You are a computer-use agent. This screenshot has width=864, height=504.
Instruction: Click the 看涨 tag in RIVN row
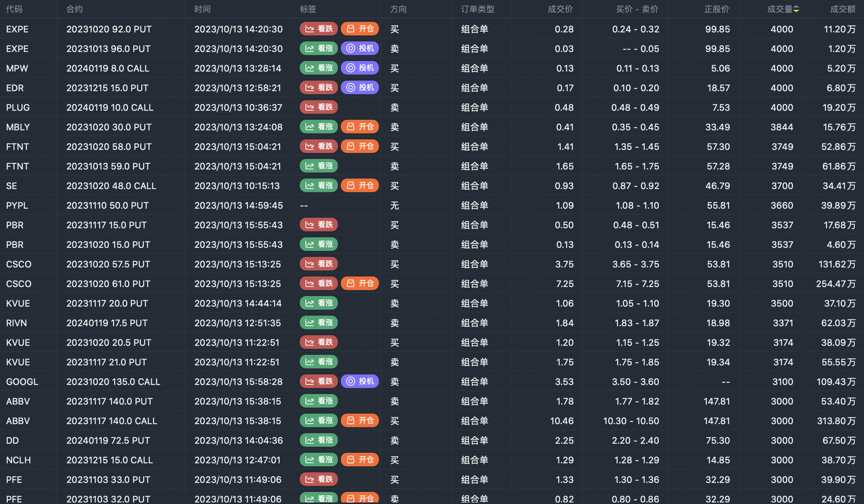[319, 322]
